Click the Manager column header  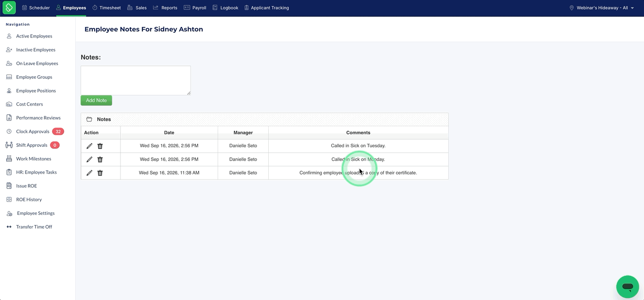tap(243, 133)
